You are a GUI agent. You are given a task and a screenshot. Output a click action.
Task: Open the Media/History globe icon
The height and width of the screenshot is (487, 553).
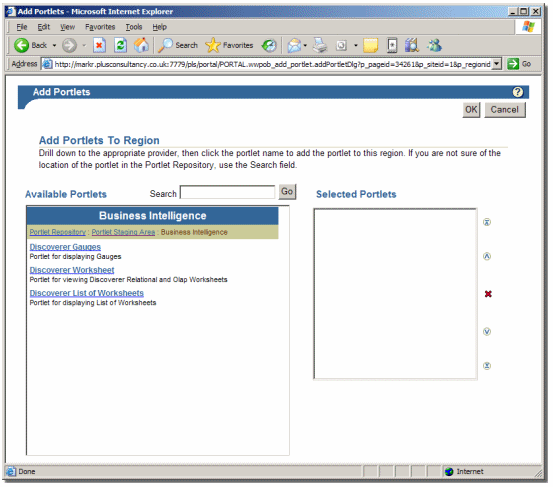(x=269, y=45)
